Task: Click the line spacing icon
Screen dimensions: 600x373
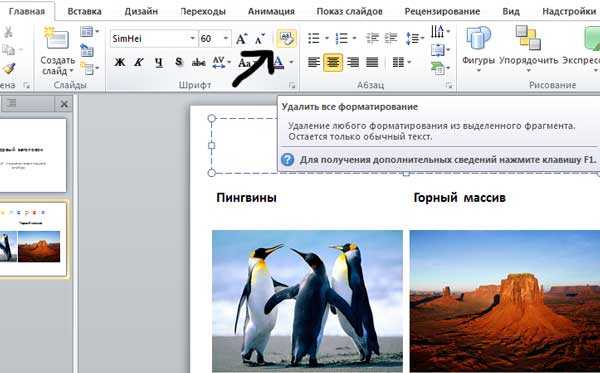Action: coord(412,38)
